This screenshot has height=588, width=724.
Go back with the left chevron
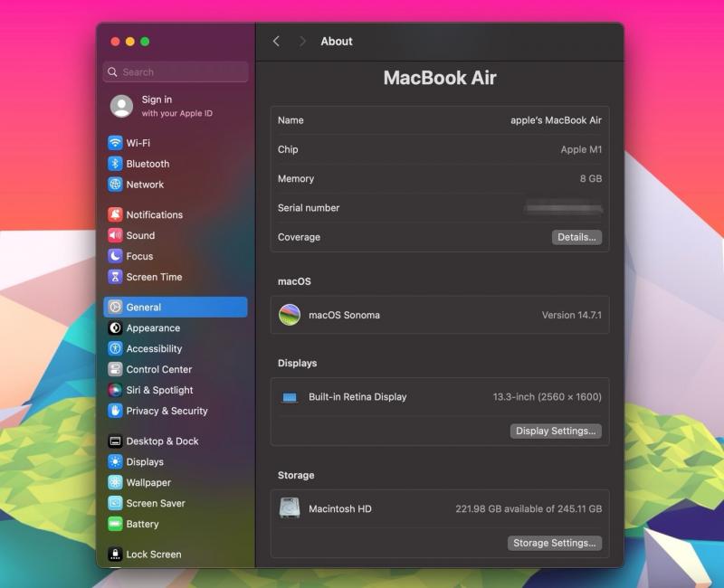tap(276, 41)
